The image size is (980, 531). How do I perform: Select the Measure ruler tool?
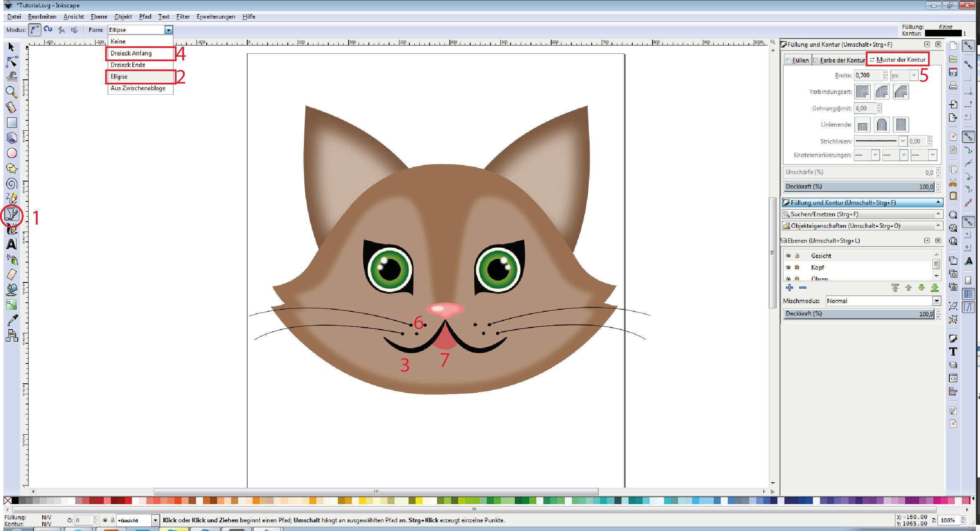click(11, 107)
